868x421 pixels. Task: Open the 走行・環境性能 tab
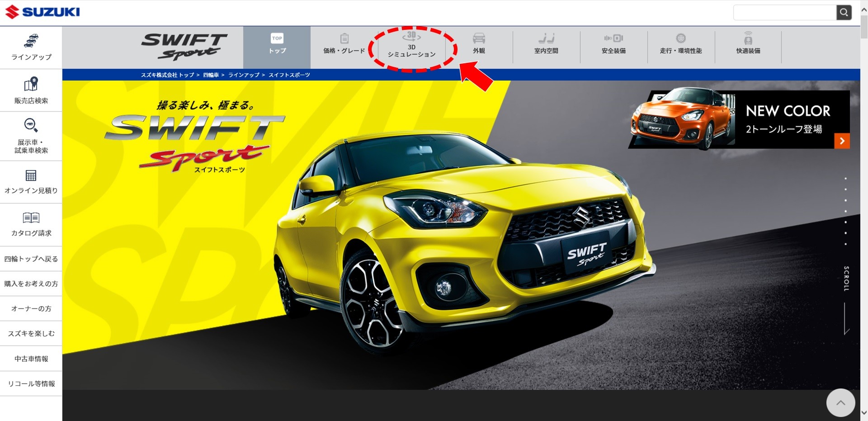click(x=681, y=47)
